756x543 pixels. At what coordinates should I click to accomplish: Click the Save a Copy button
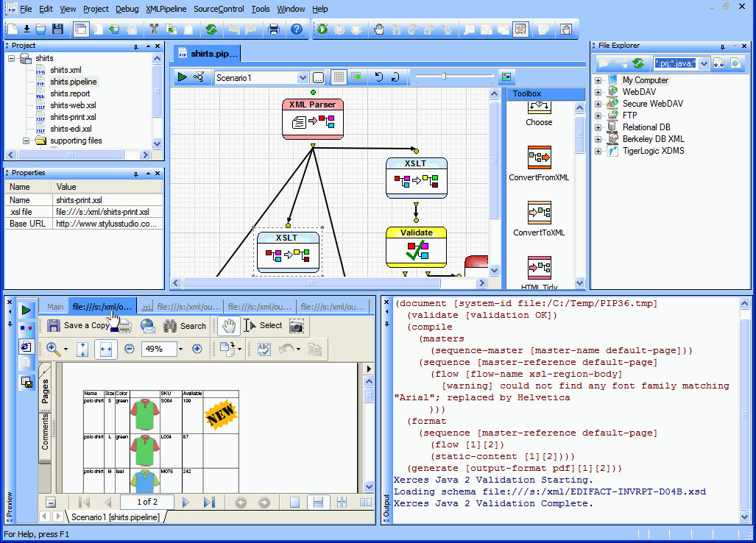(x=78, y=326)
